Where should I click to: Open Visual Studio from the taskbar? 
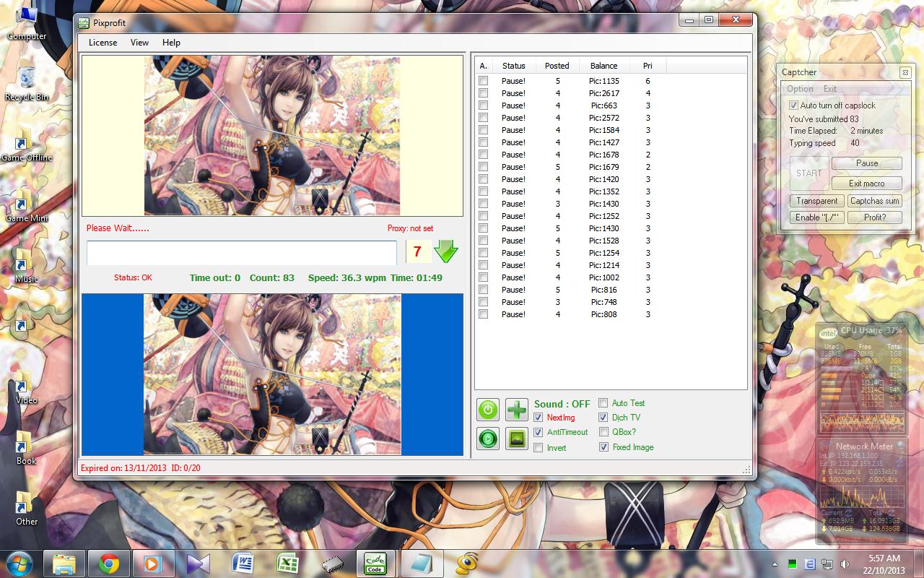[198, 563]
